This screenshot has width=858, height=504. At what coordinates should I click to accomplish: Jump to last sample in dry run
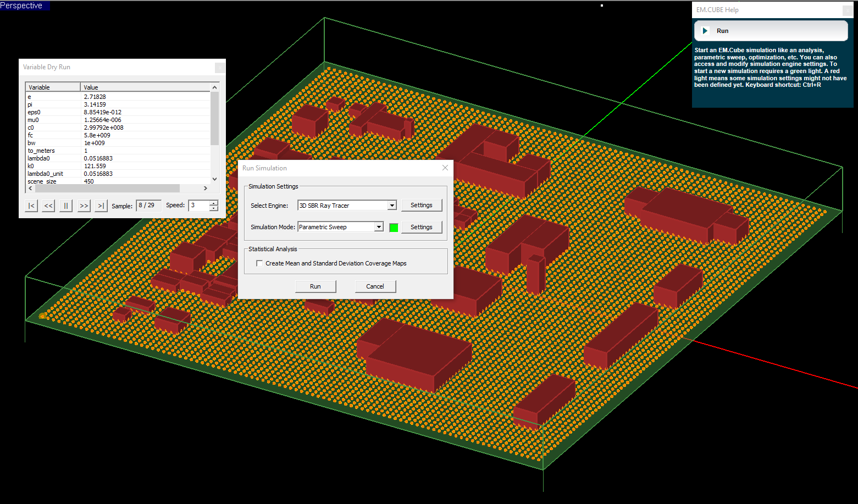coord(101,206)
